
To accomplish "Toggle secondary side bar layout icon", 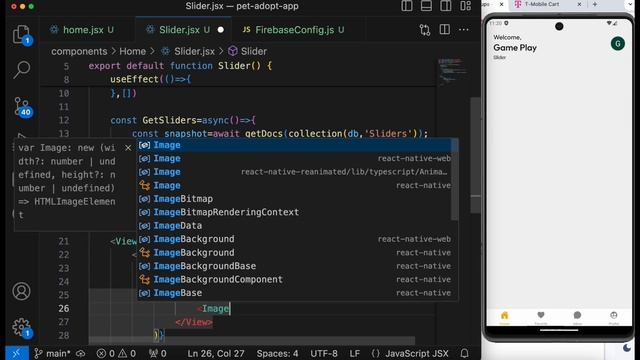I will pos(446,6).
